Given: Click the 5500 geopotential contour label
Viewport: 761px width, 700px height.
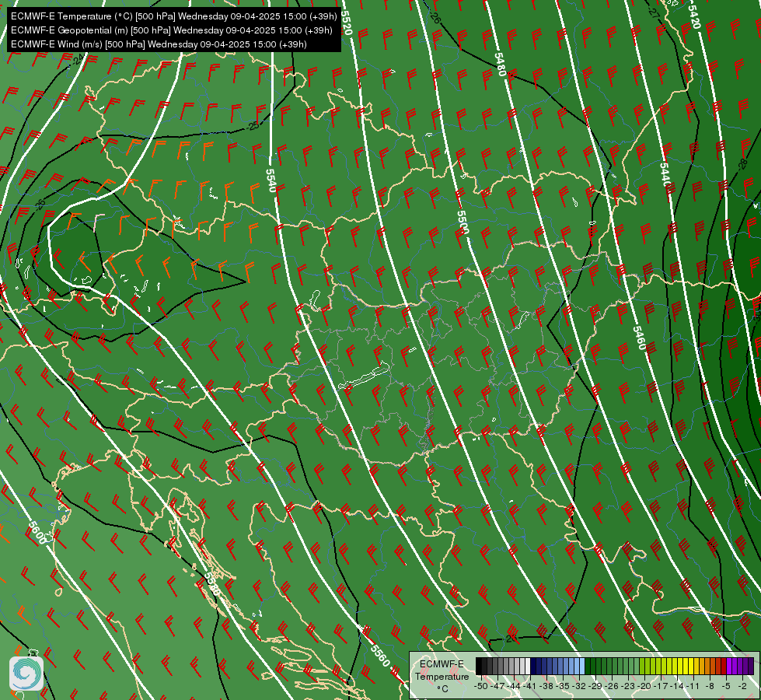Looking at the screenshot, I should [463, 222].
